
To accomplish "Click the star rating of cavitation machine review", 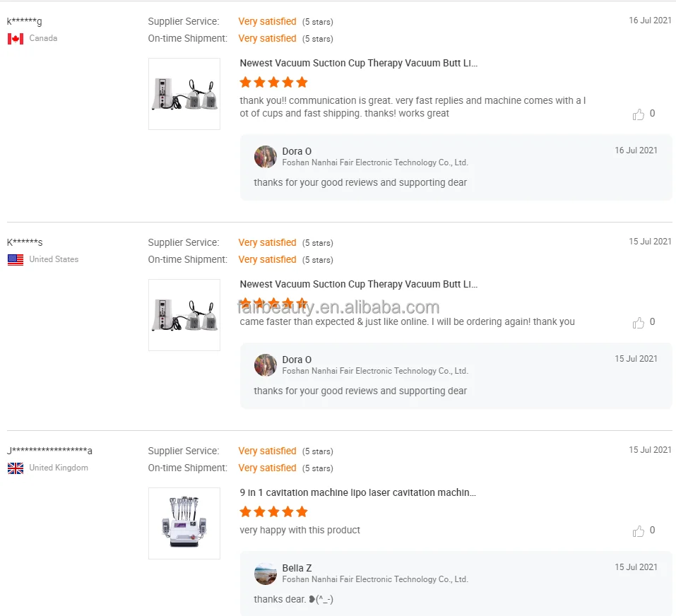I will 273,512.
